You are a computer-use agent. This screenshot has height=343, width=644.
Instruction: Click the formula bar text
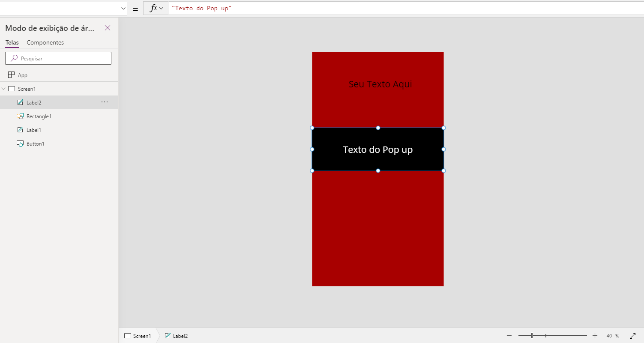point(202,8)
